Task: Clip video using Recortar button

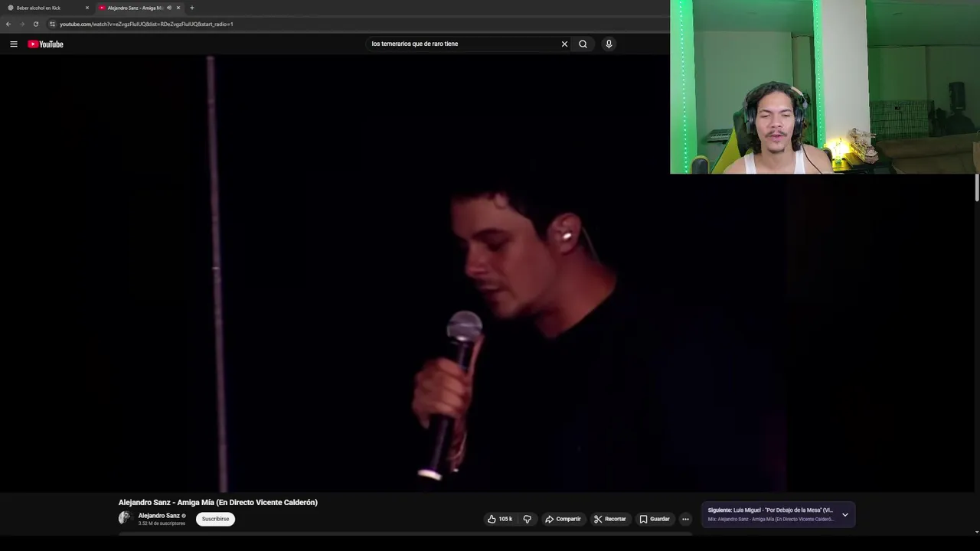Action: [609, 519]
